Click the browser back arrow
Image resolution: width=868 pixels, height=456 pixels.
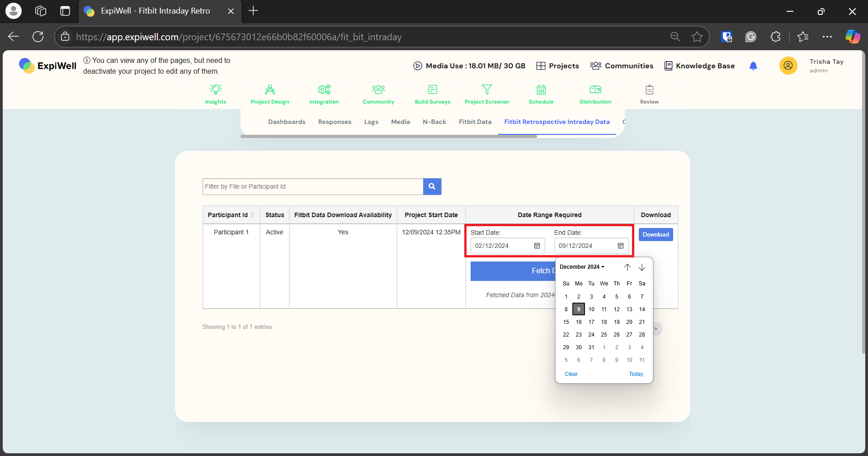(14, 37)
